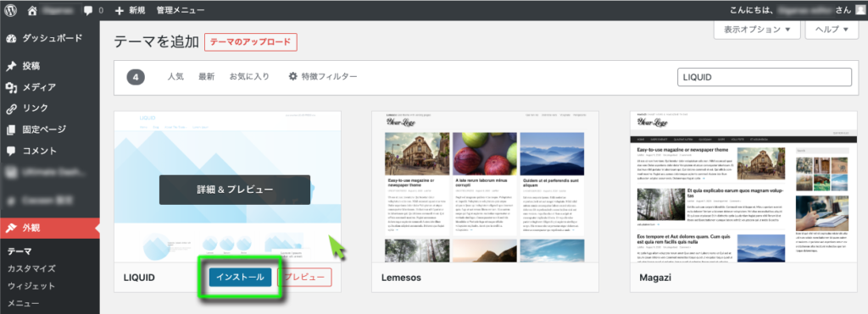868x314 pixels.
Task: Click the theme search field containing LIQUID
Action: pos(765,77)
